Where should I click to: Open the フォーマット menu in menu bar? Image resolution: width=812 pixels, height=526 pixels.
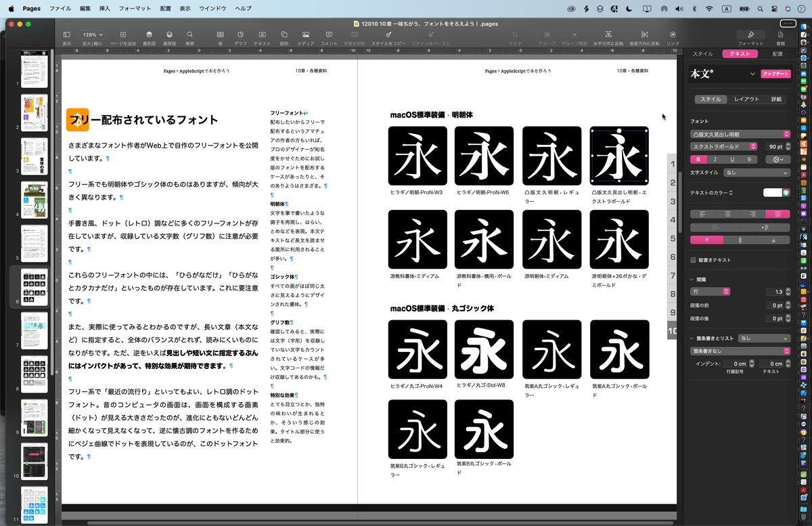point(135,9)
